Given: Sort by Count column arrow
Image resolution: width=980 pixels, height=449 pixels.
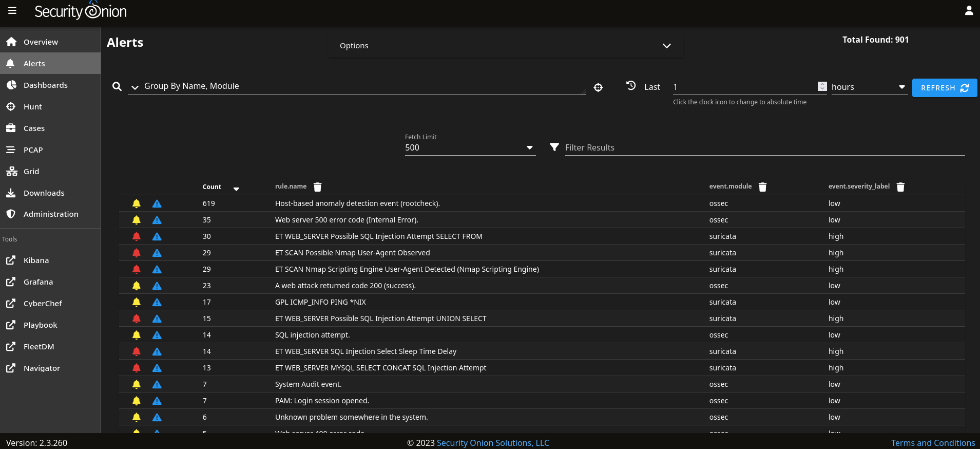Looking at the screenshot, I should coord(236,189).
